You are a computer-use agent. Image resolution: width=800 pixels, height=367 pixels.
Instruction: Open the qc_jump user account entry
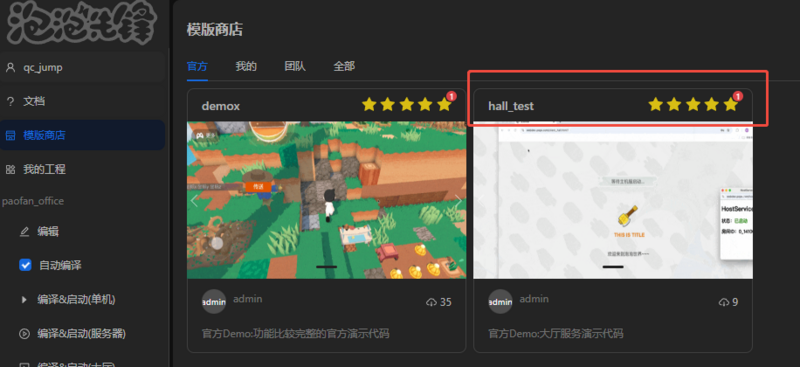83,67
